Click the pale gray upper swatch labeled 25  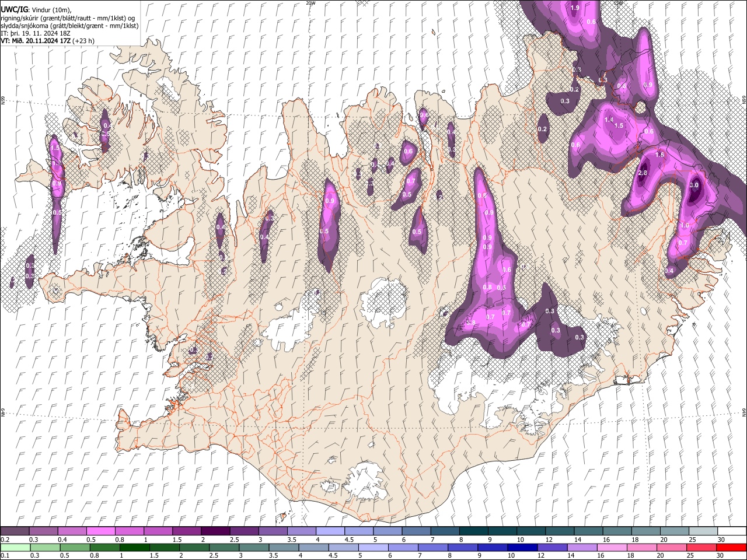703,531
